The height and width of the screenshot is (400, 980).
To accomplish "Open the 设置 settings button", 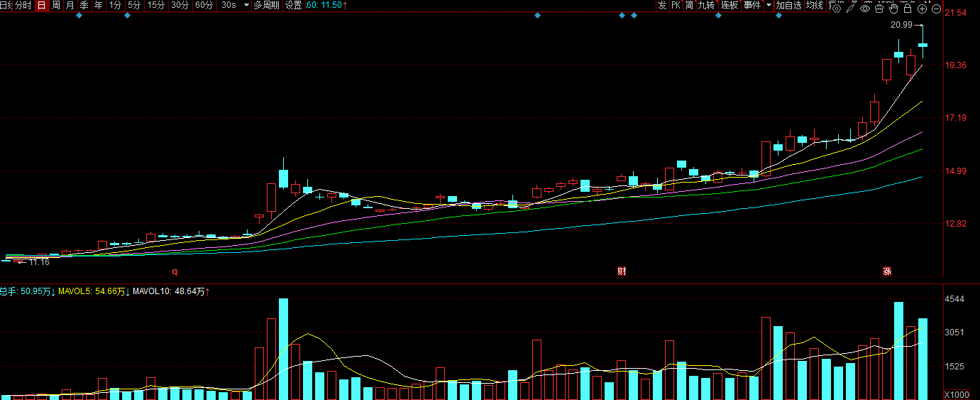I will pos(293,5).
